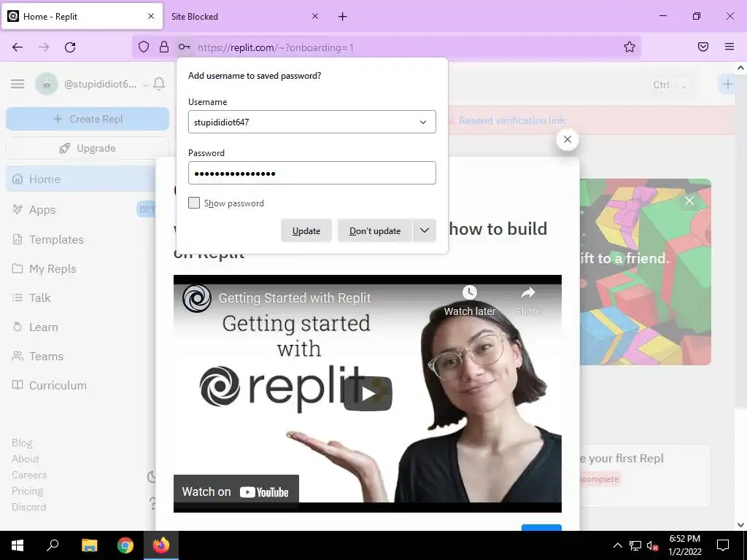Viewport: 747px width, 560px height.
Task: Click the Create Repl button
Action: coord(88,119)
